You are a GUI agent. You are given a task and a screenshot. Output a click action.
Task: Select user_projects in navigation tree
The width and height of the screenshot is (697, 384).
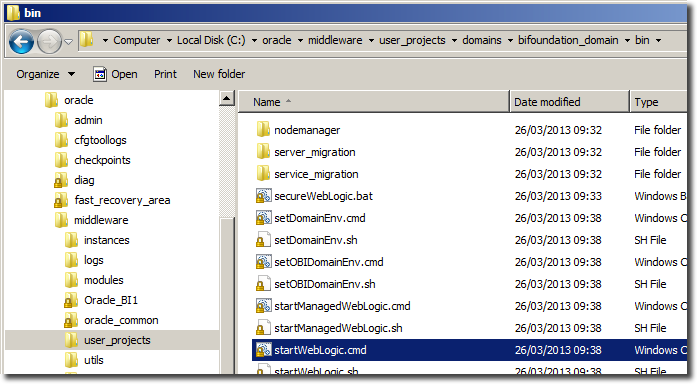pyautogui.click(x=117, y=340)
